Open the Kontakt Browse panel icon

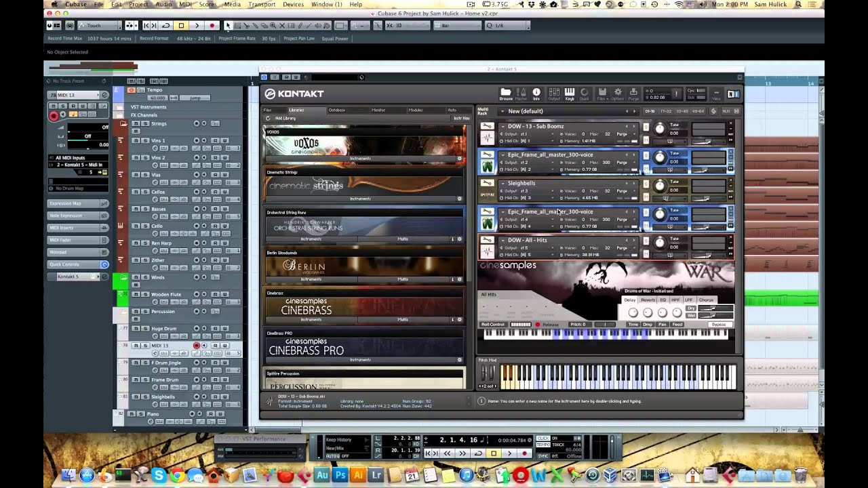(506, 94)
